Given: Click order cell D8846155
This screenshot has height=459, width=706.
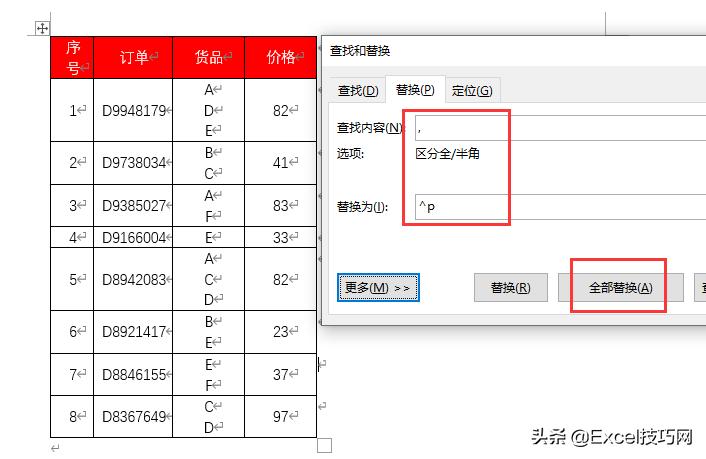Looking at the screenshot, I should point(133,374).
